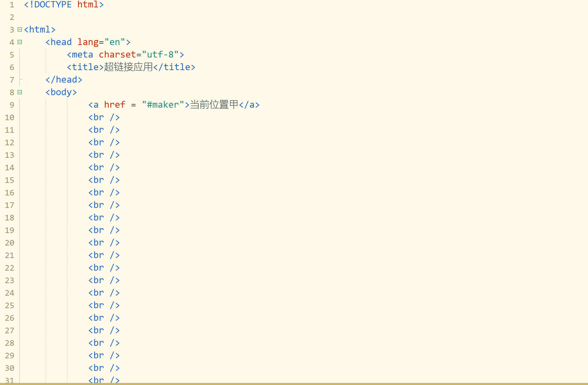588x385 pixels.
Task: Click the charset attribute name
Action: [x=117, y=55]
